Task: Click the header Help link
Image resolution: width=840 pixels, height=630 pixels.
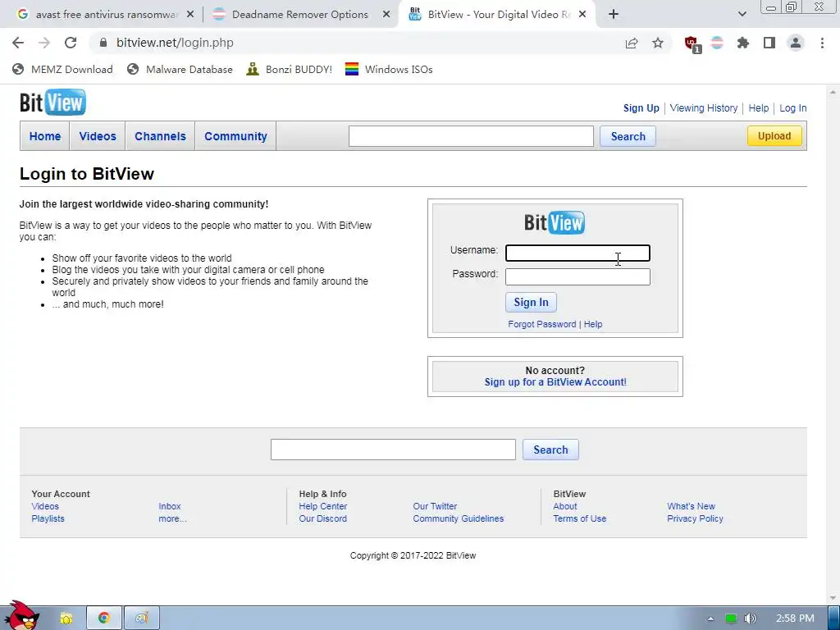Action: point(758,108)
